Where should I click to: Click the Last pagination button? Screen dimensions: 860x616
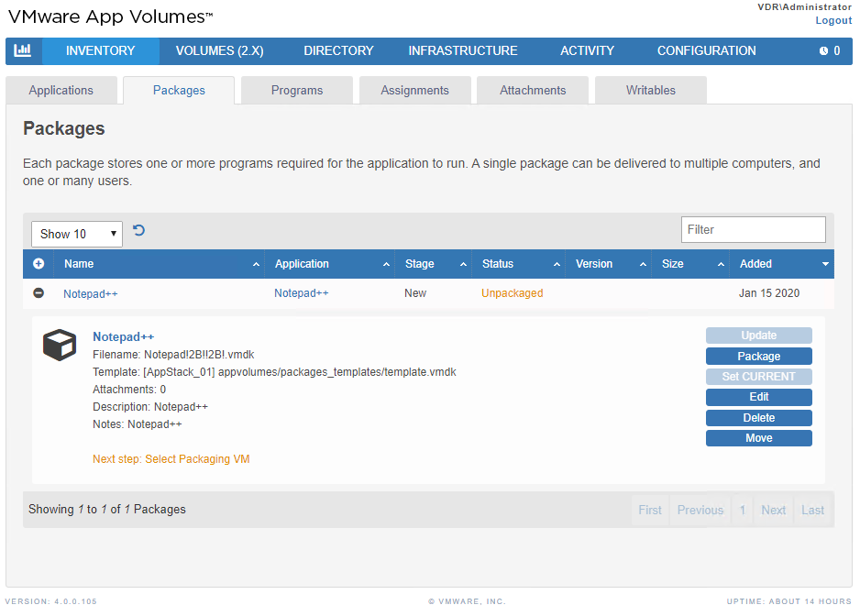[x=813, y=511]
